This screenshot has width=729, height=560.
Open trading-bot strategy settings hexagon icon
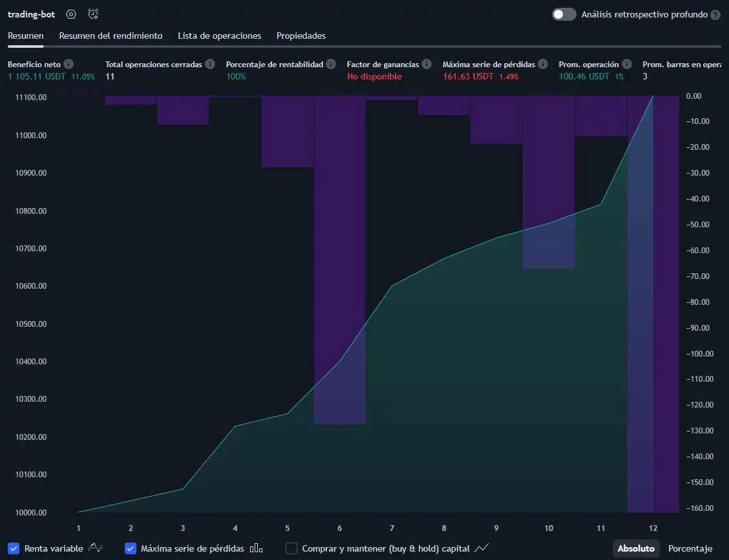[x=70, y=14]
